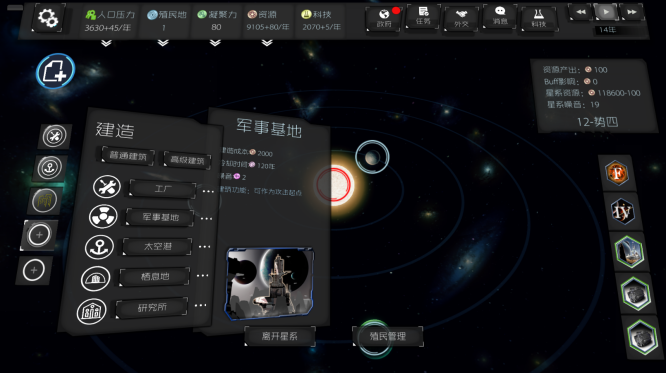The image size is (667, 373).
Task: Click the 资源 stat
Action: tap(268, 21)
